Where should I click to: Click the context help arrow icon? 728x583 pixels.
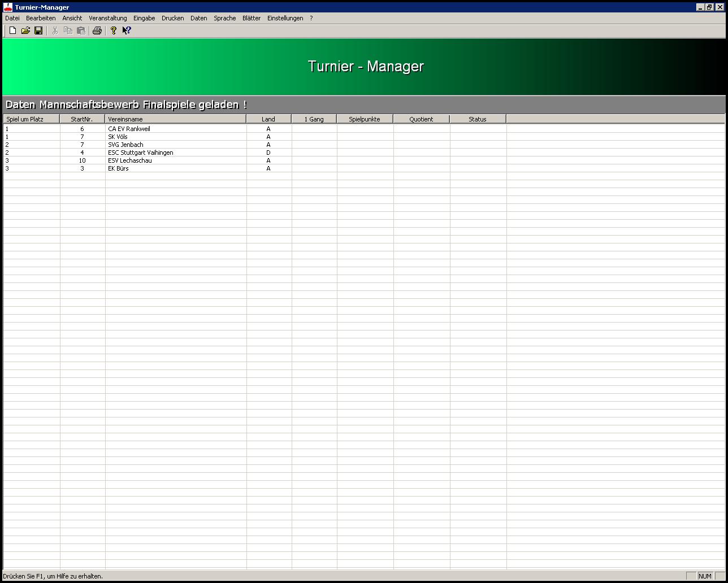pos(127,31)
